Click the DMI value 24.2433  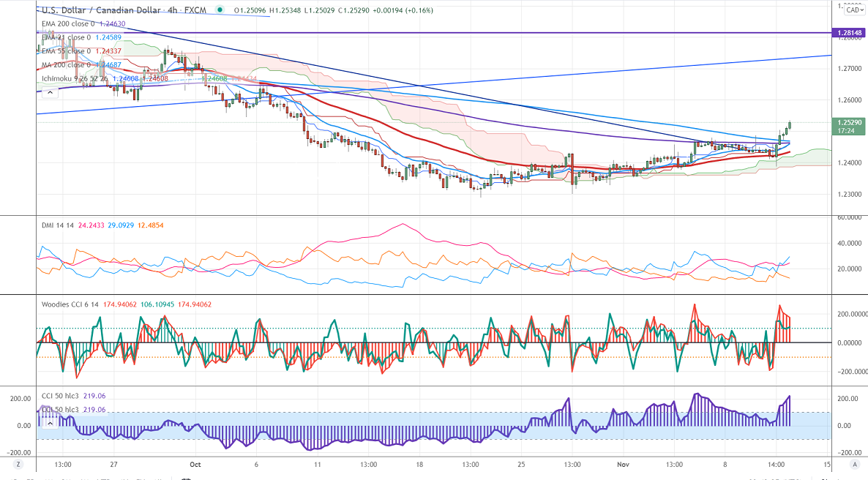91,225
